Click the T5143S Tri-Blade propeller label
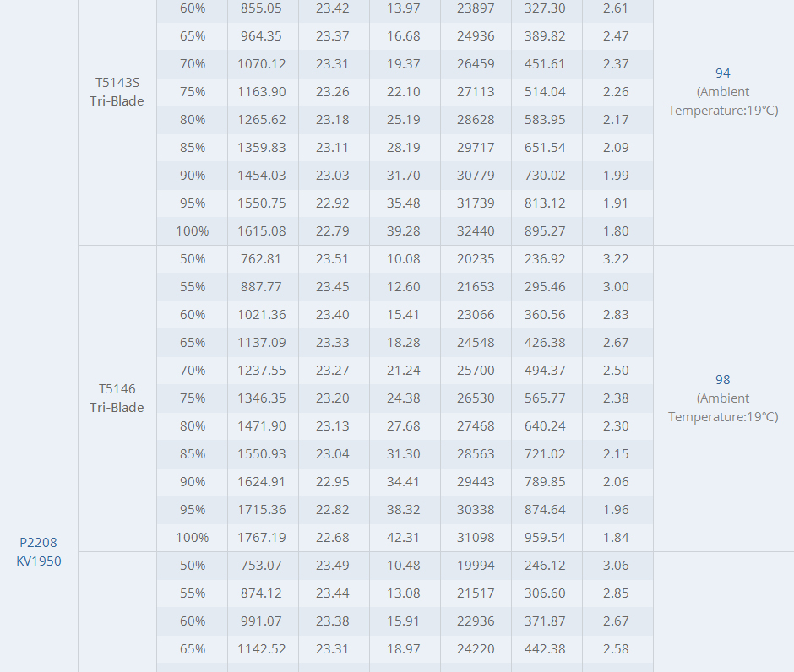 (x=117, y=92)
